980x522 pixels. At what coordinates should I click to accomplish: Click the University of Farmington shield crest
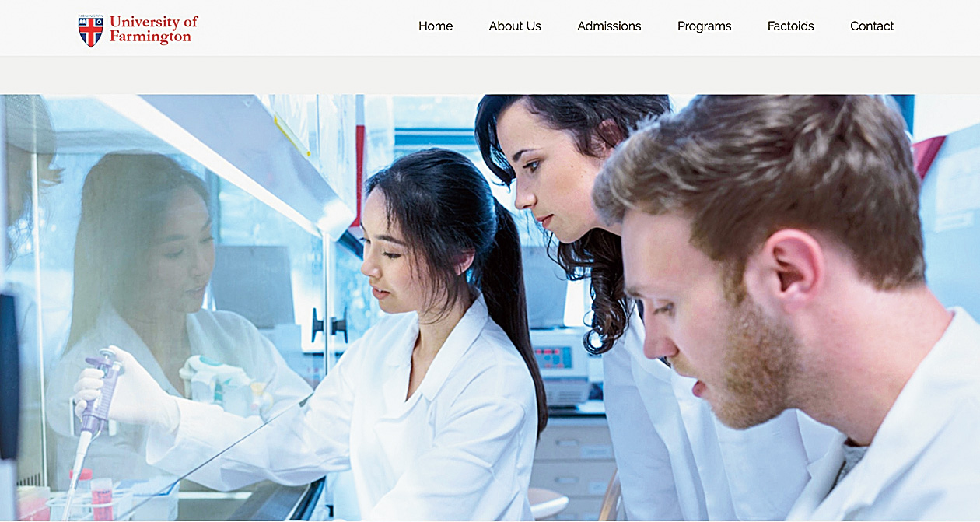pos(91,30)
